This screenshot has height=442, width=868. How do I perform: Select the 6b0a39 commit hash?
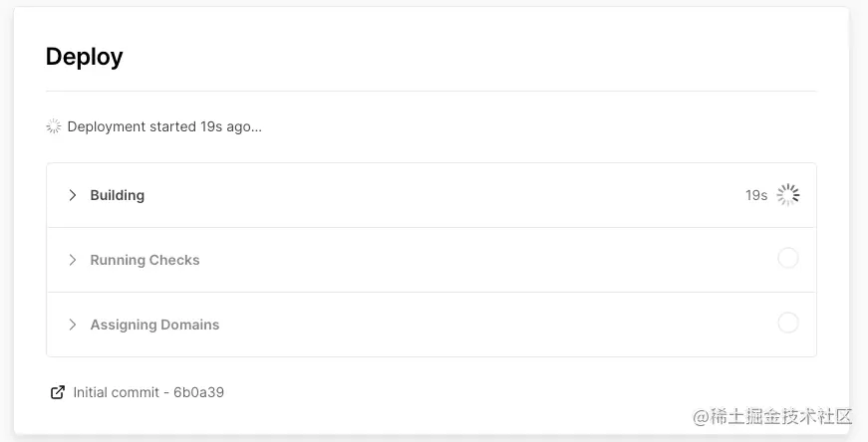coord(198,393)
